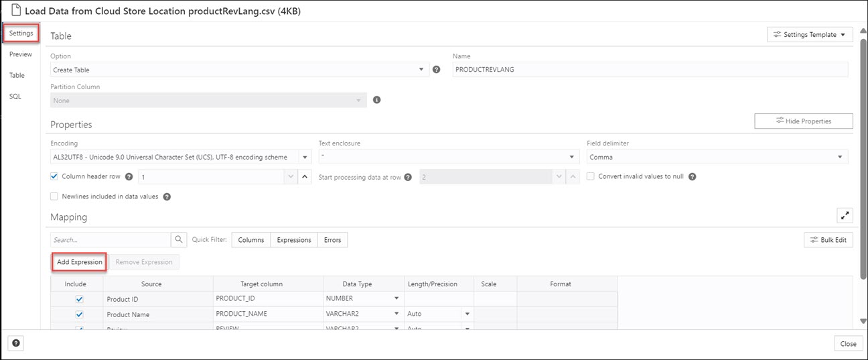
Task: Switch to the Preview tab
Action: click(x=21, y=54)
